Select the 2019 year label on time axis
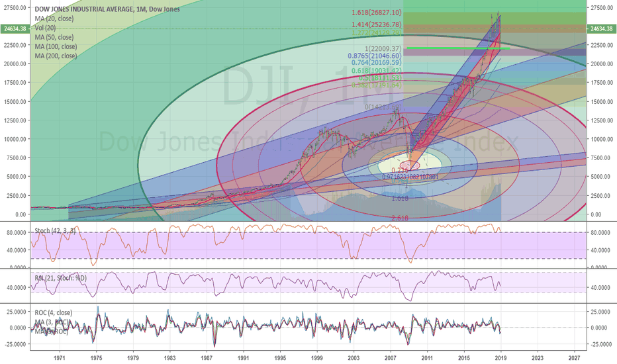Image resolution: width=617 pixels, height=364 pixels. [x=500, y=357]
